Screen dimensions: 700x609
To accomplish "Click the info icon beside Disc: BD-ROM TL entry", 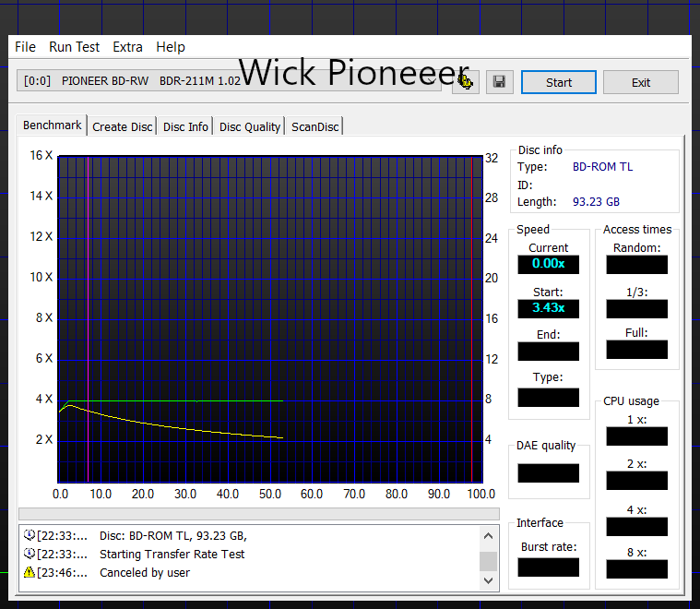I will [x=29, y=535].
